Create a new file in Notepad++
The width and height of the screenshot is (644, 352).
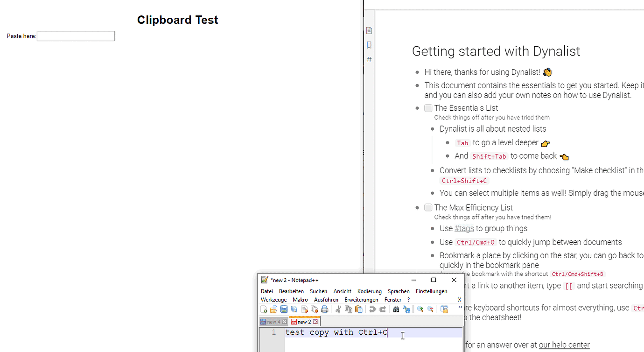pos(265,309)
